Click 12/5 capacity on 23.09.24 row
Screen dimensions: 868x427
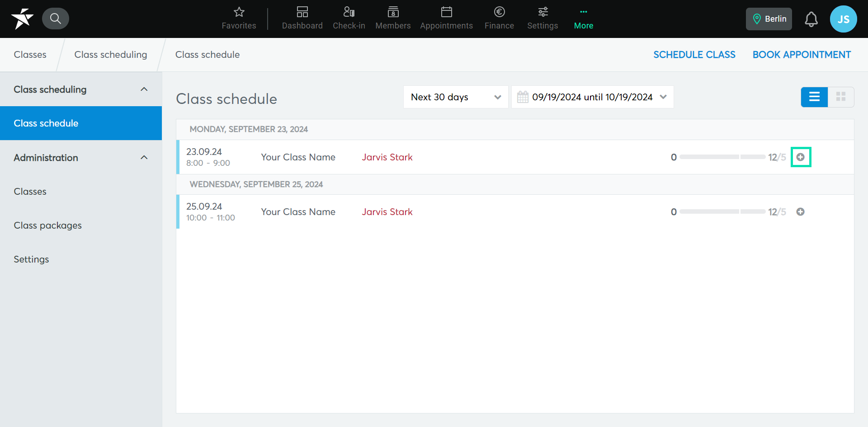[777, 157]
